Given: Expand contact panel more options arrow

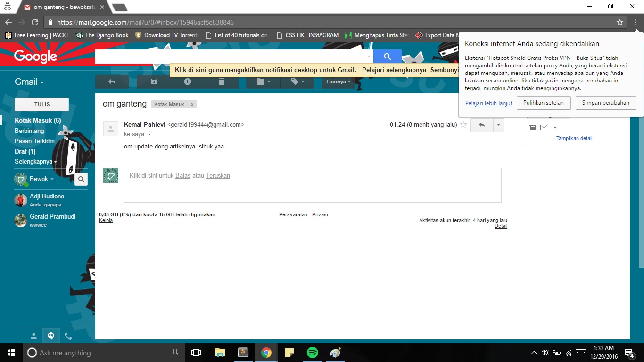Looking at the screenshot, I should [x=555, y=128].
